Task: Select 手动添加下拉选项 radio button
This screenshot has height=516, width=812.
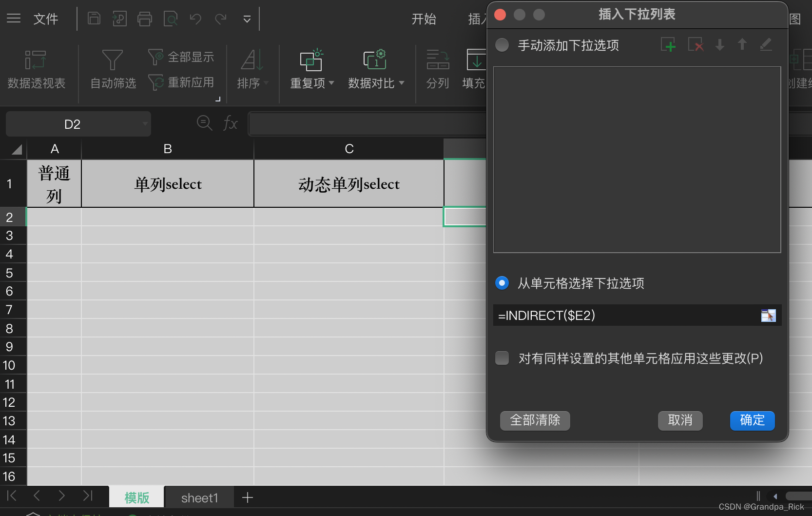Action: 502,44
